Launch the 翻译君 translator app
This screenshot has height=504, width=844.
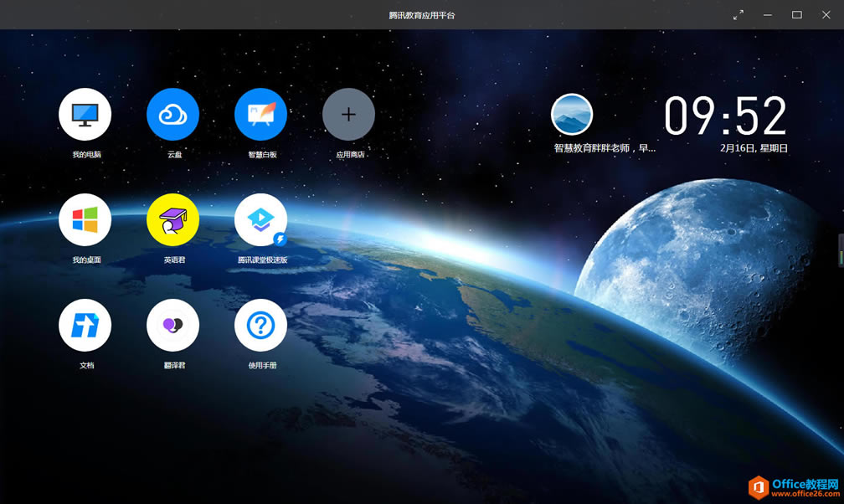[172, 326]
